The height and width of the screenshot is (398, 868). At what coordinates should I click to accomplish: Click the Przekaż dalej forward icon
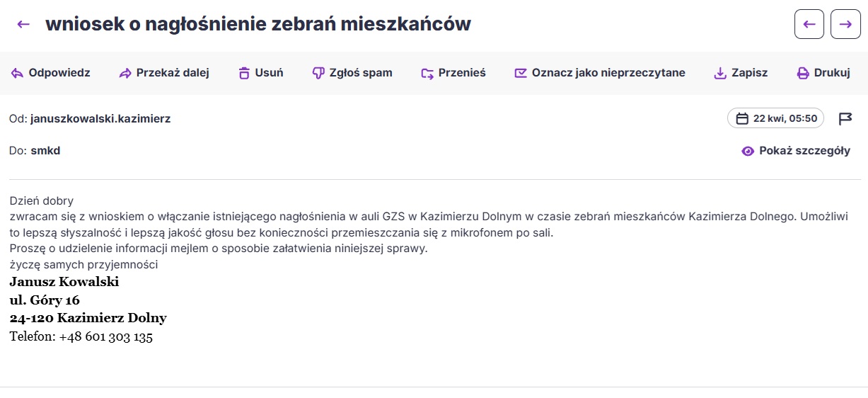click(125, 73)
